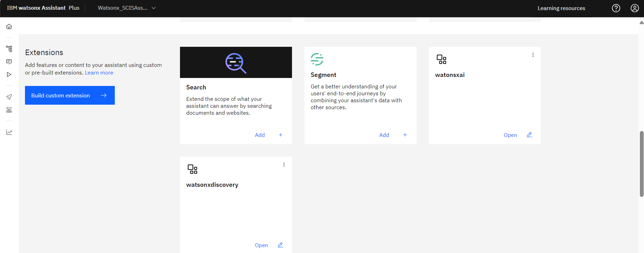Image resolution: width=644 pixels, height=253 pixels.
Task: Click the pencil edit icon on watsonxdiscovery card
Action: click(280, 245)
